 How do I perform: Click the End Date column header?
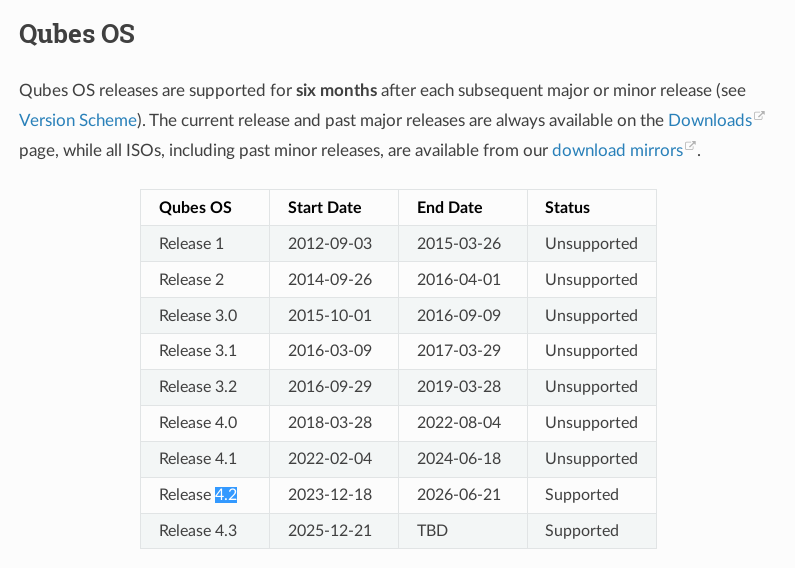pyautogui.click(x=449, y=208)
